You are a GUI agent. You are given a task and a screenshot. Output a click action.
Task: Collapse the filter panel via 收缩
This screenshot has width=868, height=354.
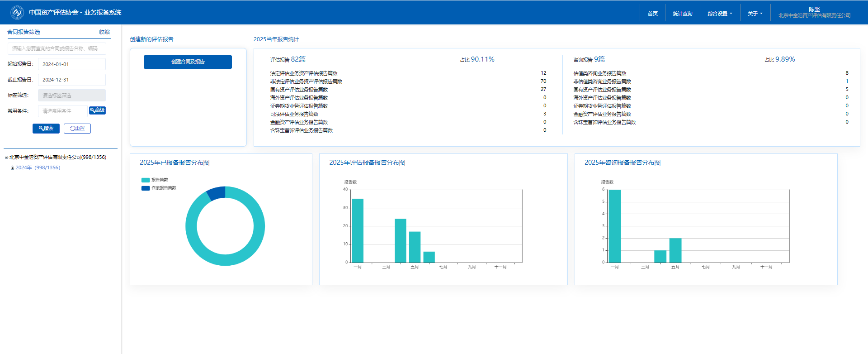[x=104, y=32]
